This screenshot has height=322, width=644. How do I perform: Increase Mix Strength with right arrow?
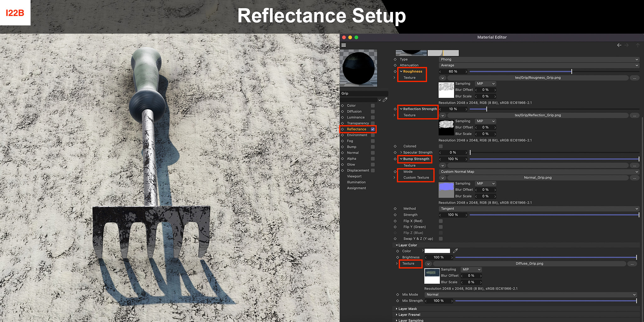tap(452, 301)
